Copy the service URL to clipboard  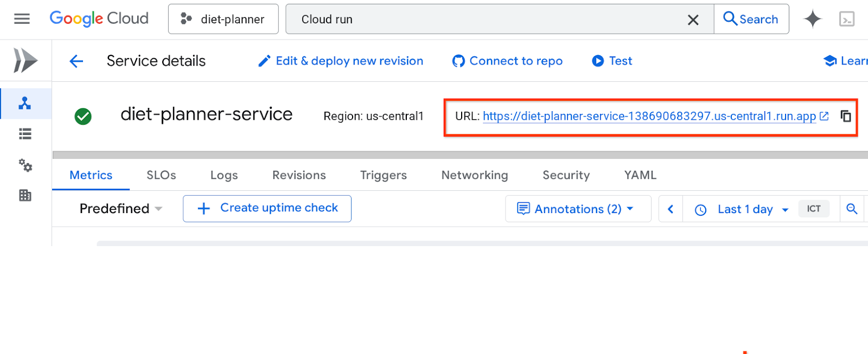pos(845,116)
